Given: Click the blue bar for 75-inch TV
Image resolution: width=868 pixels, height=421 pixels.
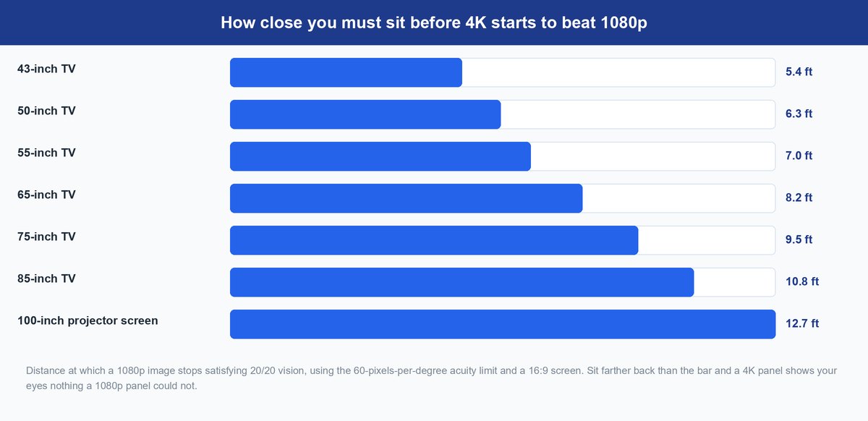Looking at the screenshot, I should tap(434, 240).
